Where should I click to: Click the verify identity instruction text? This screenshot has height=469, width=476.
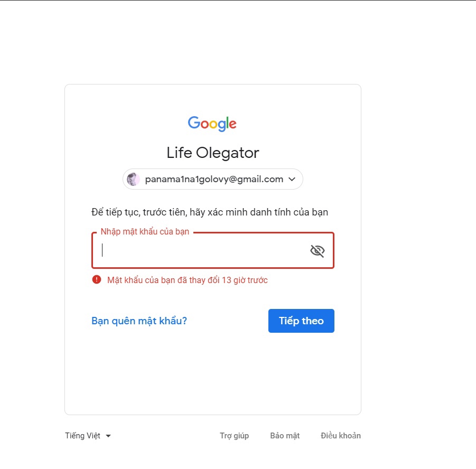(x=209, y=212)
